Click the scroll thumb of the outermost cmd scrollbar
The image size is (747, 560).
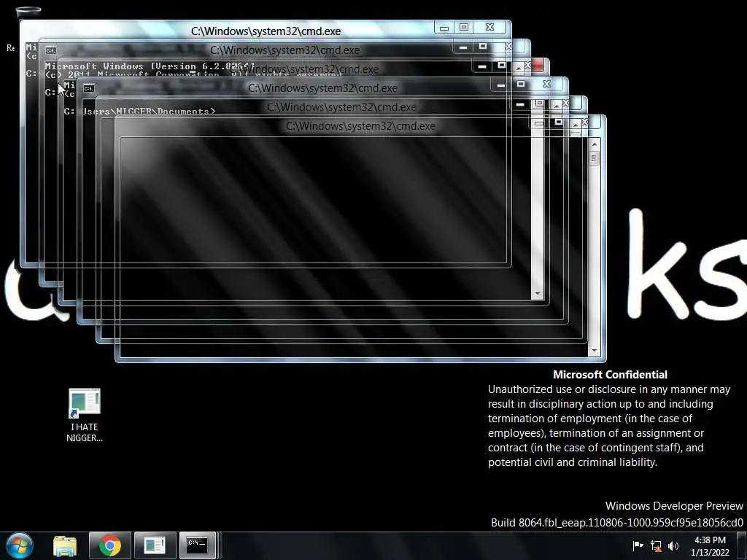[x=594, y=158]
